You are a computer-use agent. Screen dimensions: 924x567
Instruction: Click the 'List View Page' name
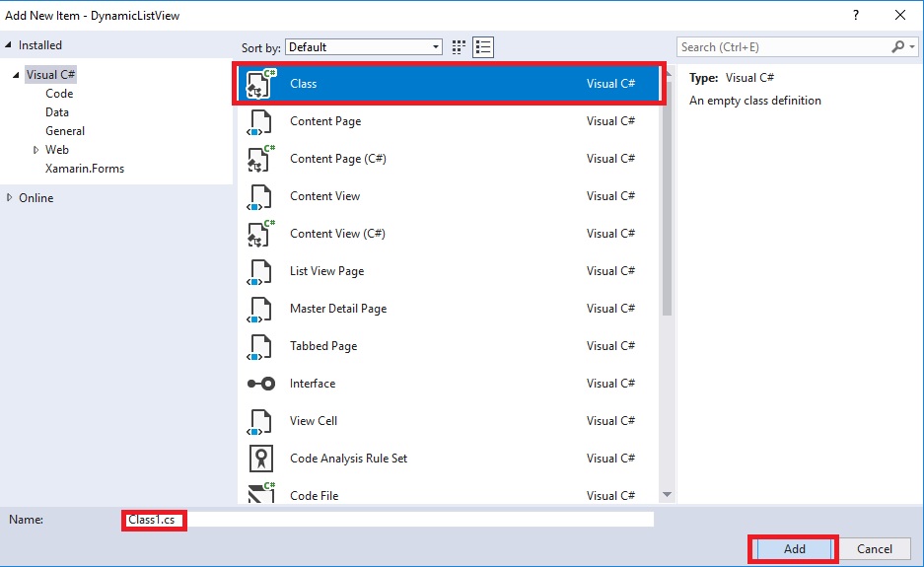pyautogui.click(x=327, y=271)
